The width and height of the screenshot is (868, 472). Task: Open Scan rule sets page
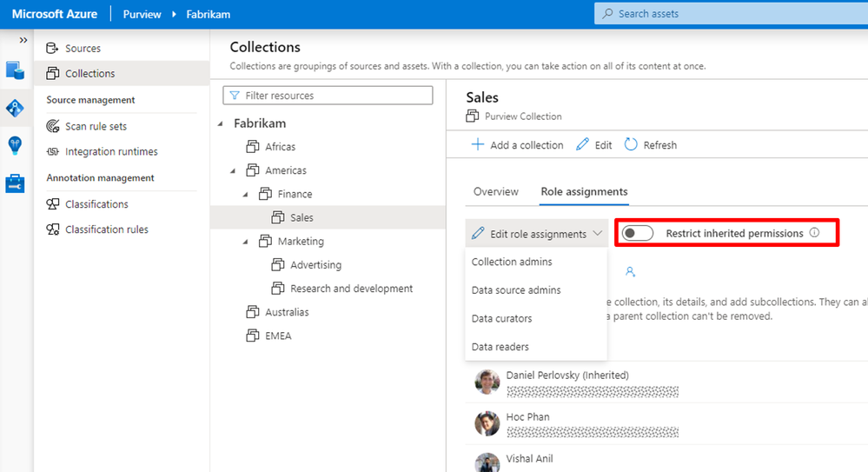point(96,126)
